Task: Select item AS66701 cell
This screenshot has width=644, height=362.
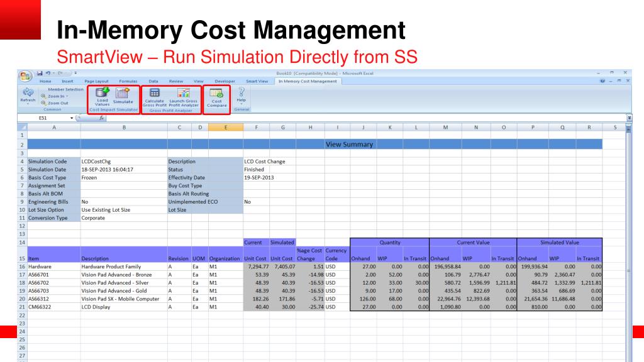Action: pos(54,275)
